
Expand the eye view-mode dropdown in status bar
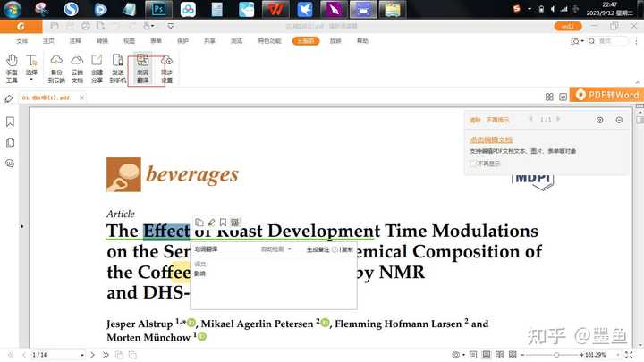(463, 355)
